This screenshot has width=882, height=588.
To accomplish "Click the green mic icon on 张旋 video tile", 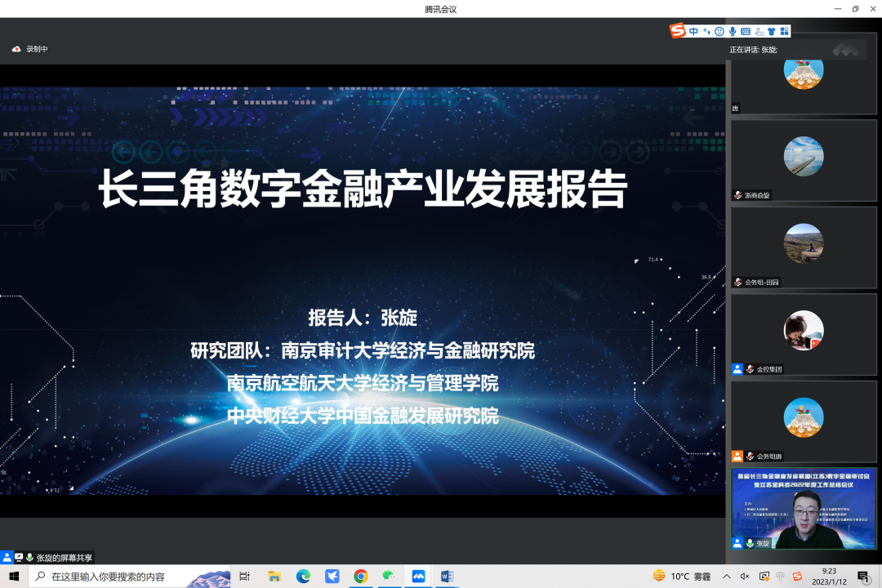I will [750, 543].
